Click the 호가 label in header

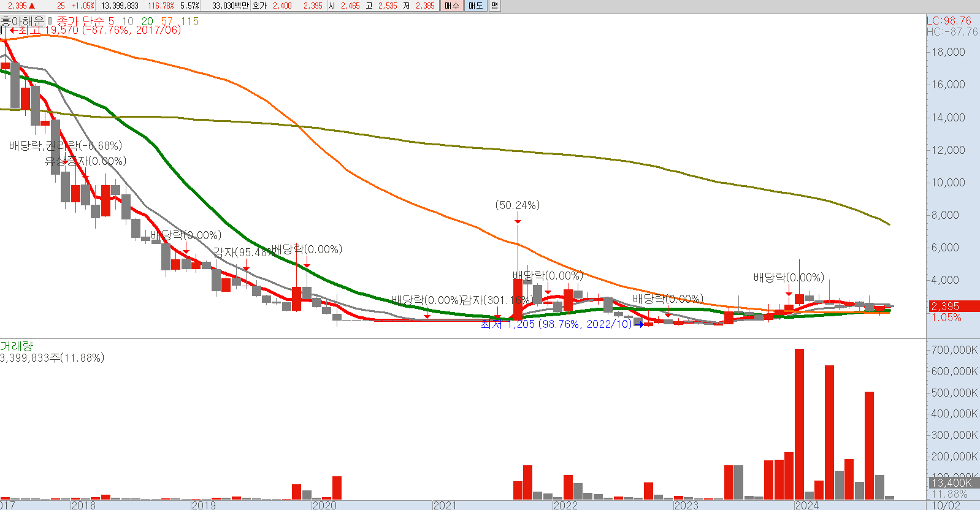[259, 6]
